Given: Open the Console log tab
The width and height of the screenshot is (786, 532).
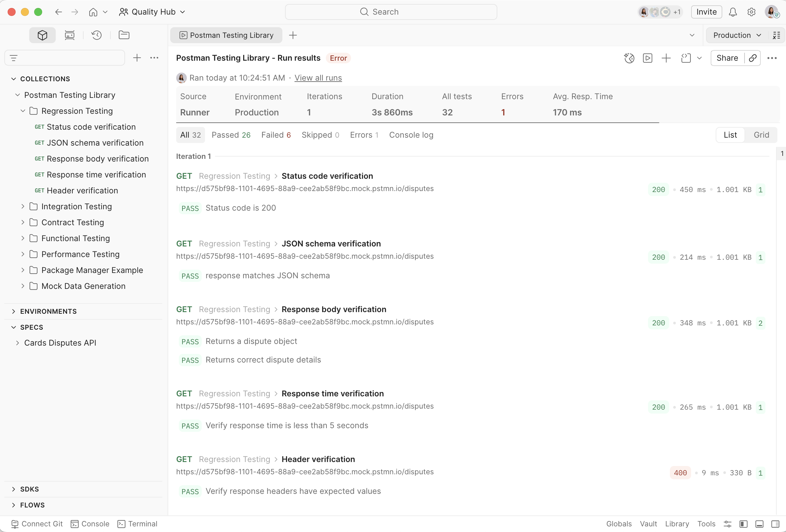Looking at the screenshot, I should 411,135.
